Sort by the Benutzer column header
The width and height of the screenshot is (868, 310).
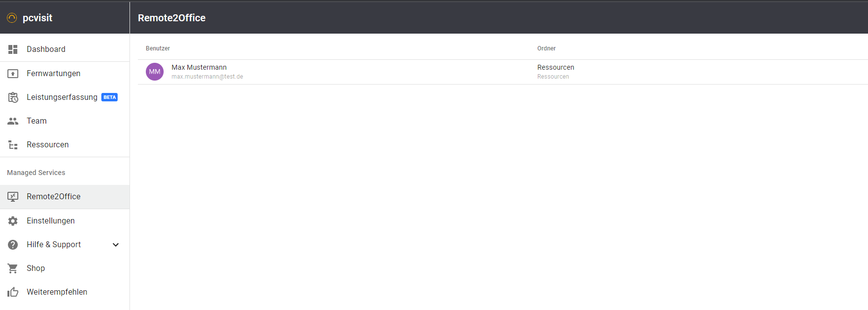tap(158, 48)
